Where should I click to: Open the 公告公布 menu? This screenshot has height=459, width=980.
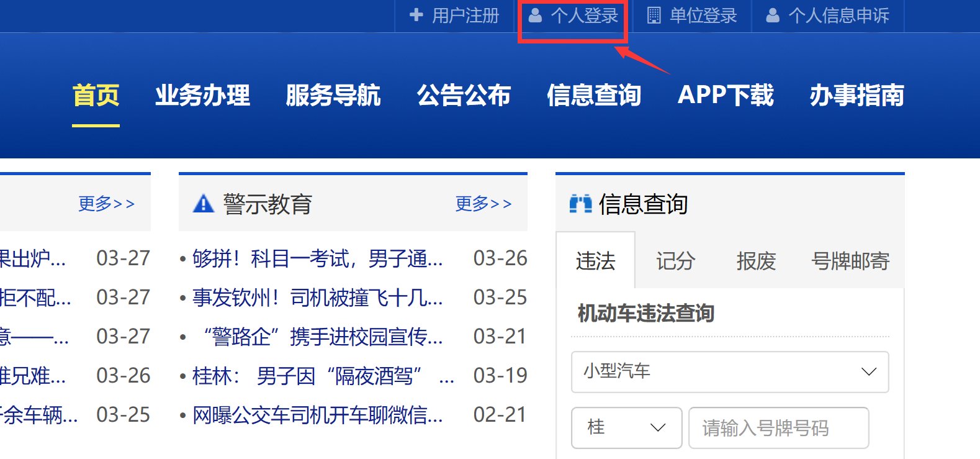pyautogui.click(x=464, y=96)
